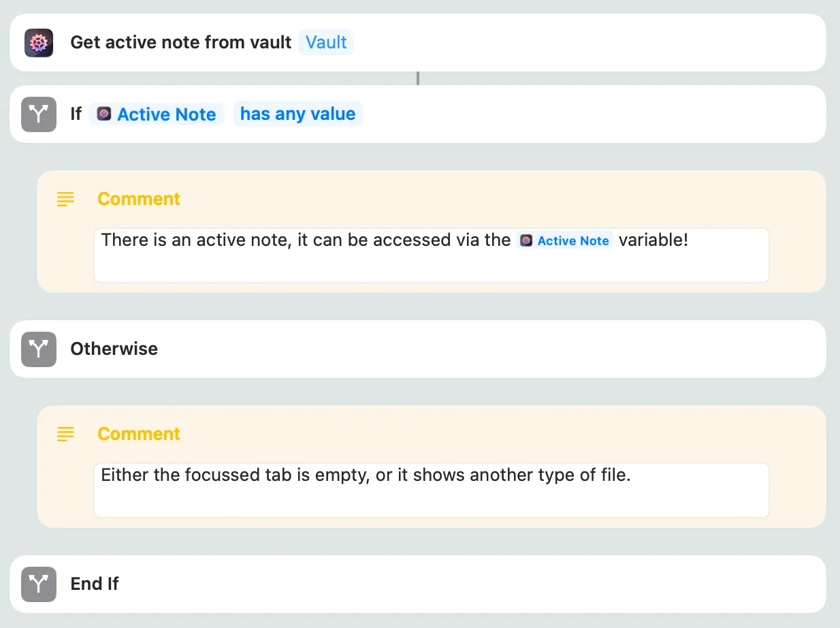
Task: Click the branch icon beside End If
Action: 39,584
